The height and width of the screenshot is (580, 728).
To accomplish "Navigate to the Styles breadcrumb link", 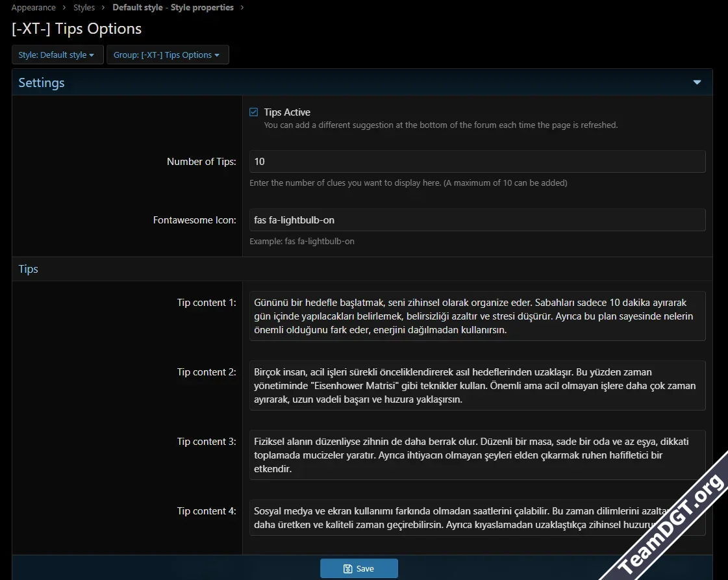I will click(84, 8).
